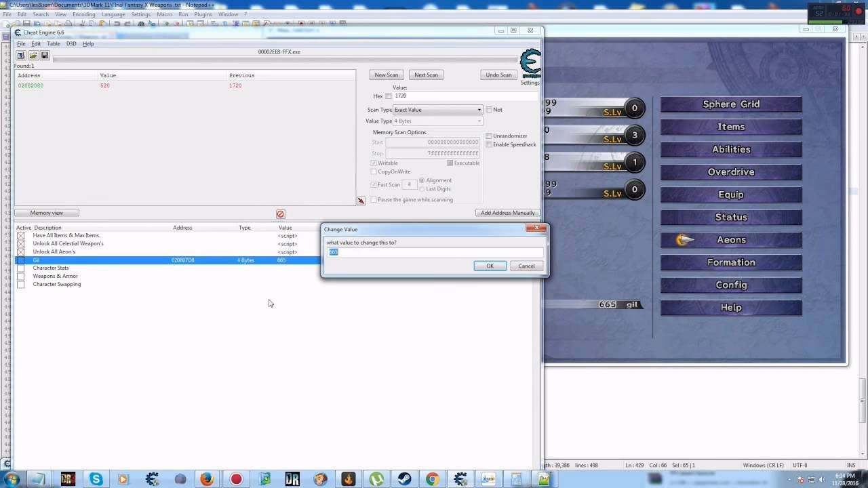Select Items in the game menu
The height and width of the screenshot is (488, 868).
731,127
